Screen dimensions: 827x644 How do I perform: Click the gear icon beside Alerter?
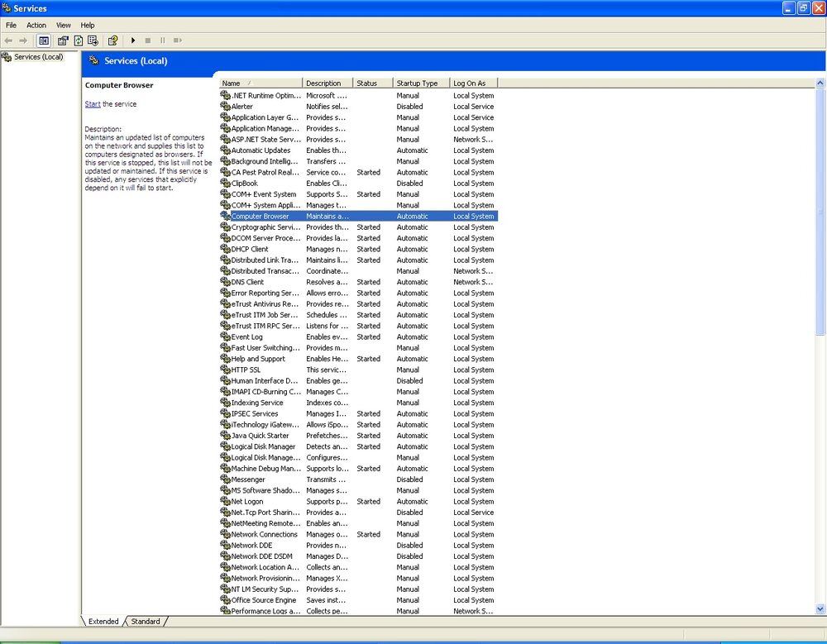point(225,106)
